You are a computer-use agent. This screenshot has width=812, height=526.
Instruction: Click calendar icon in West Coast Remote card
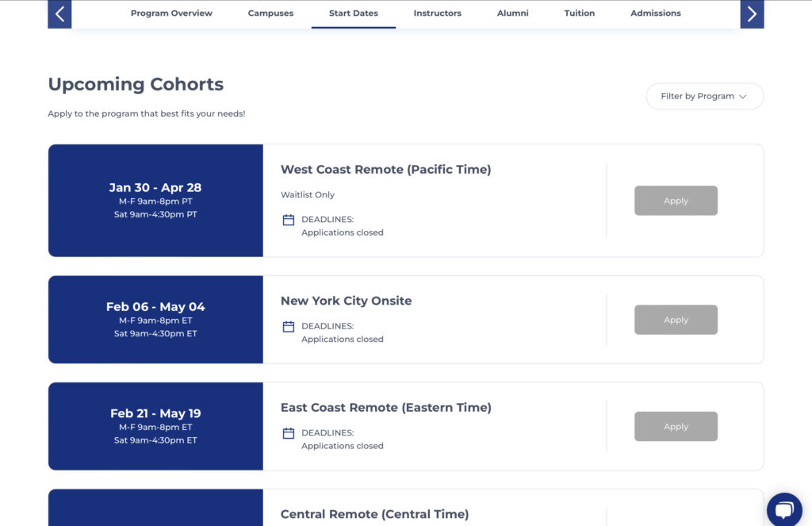[289, 220]
